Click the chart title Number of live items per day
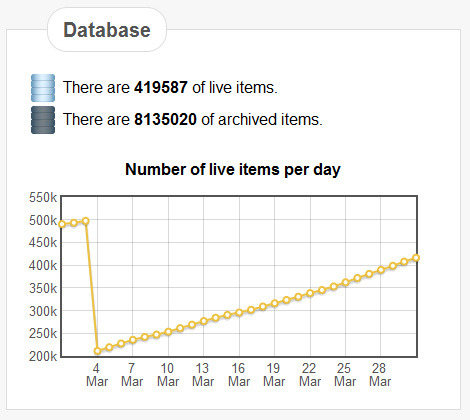 (x=233, y=169)
